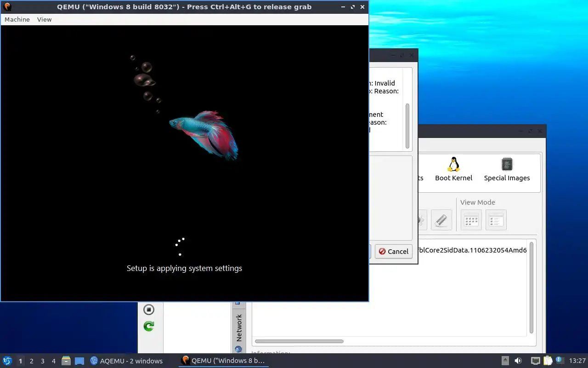Open the Machine menu in QEMU window
This screenshot has width=588, height=368.
[17, 19]
